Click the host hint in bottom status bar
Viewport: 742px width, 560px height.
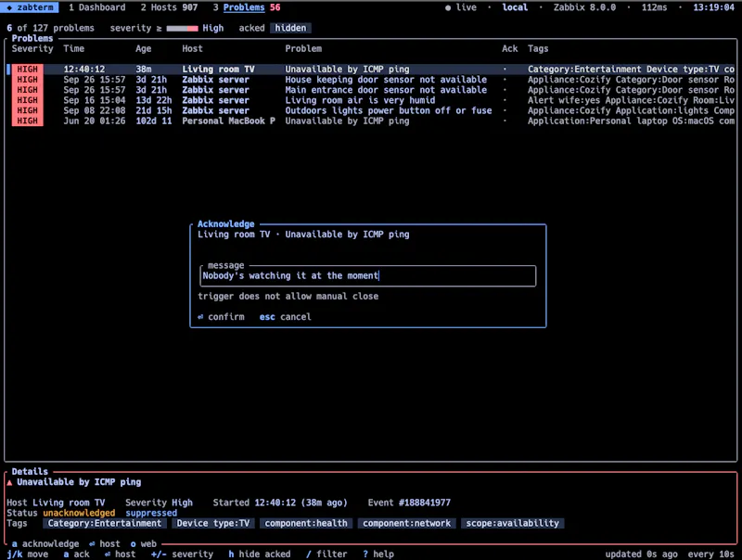(x=121, y=554)
